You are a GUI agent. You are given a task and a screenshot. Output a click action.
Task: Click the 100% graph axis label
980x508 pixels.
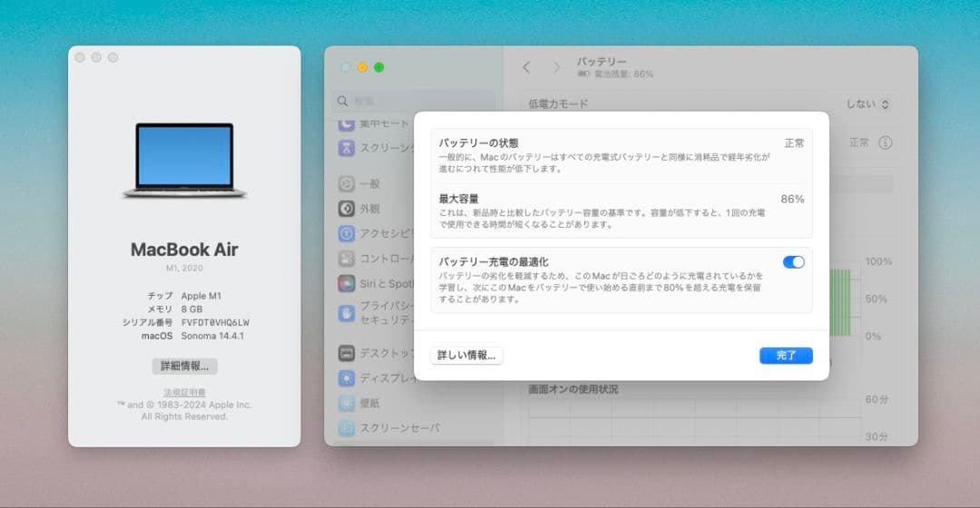[x=878, y=261]
